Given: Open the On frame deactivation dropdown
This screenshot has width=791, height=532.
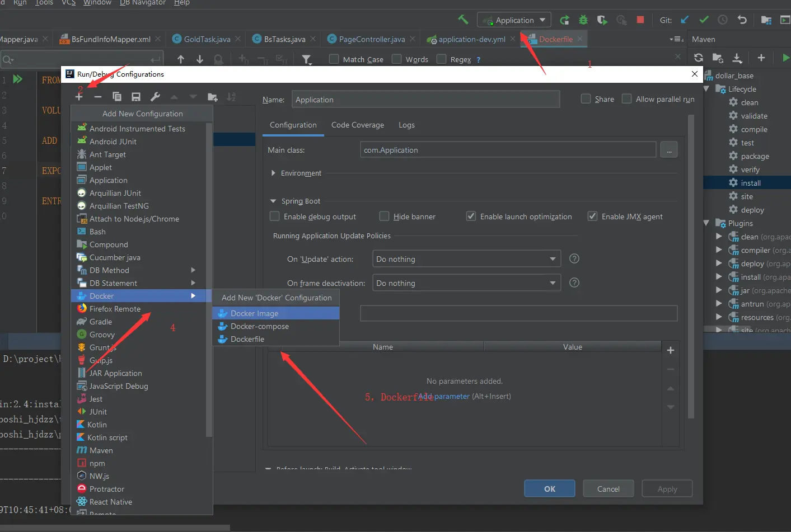Looking at the screenshot, I should click(466, 283).
